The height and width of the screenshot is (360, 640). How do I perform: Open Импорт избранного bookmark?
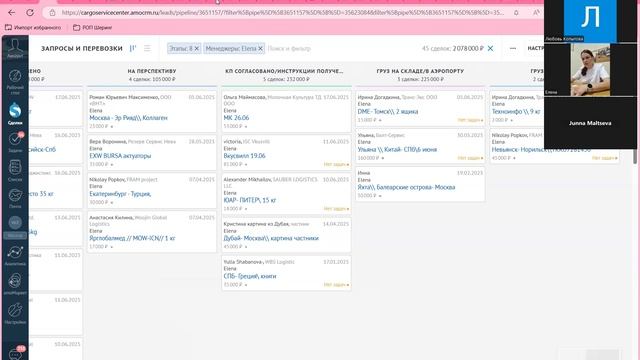point(33,27)
